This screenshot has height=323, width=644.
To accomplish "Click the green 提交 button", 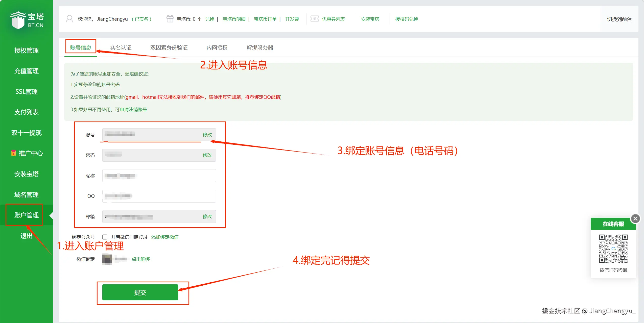I will (x=140, y=292).
